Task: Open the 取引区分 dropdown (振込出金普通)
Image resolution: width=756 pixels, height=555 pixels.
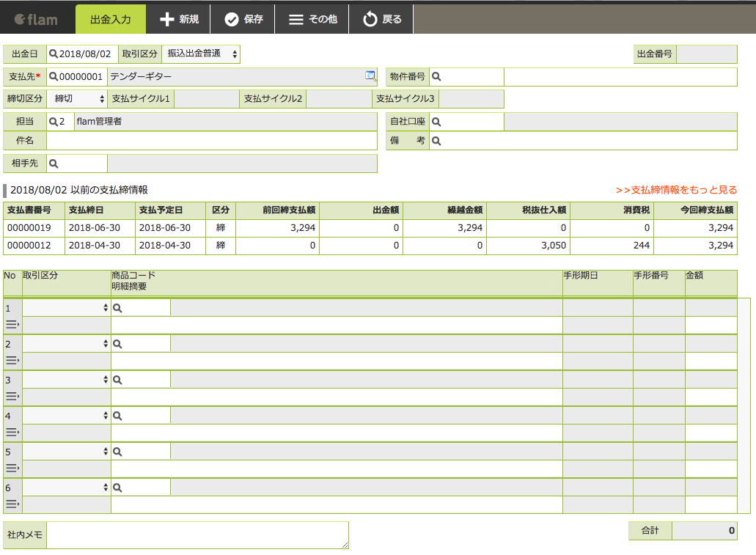Action: (201, 54)
